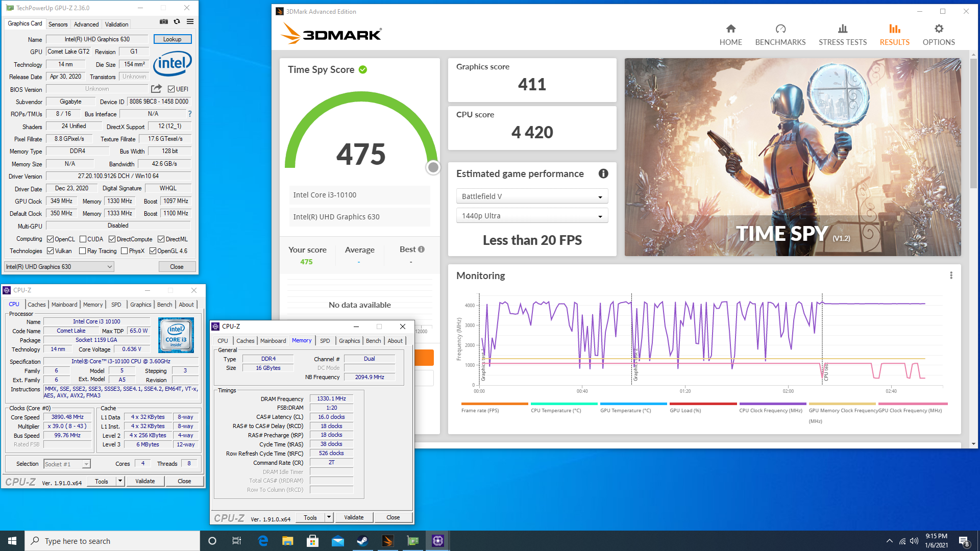Click the Time Spy score gauge knob

[x=433, y=167]
